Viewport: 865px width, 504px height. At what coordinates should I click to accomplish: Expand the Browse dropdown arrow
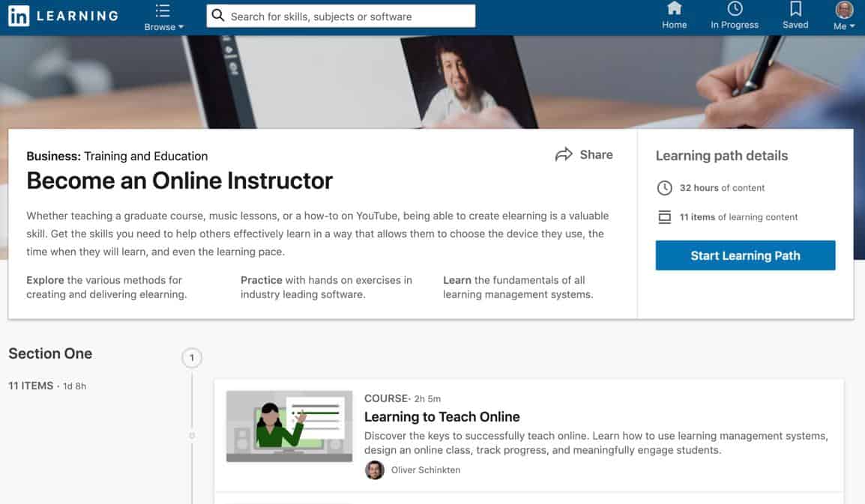(x=181, y=27)
